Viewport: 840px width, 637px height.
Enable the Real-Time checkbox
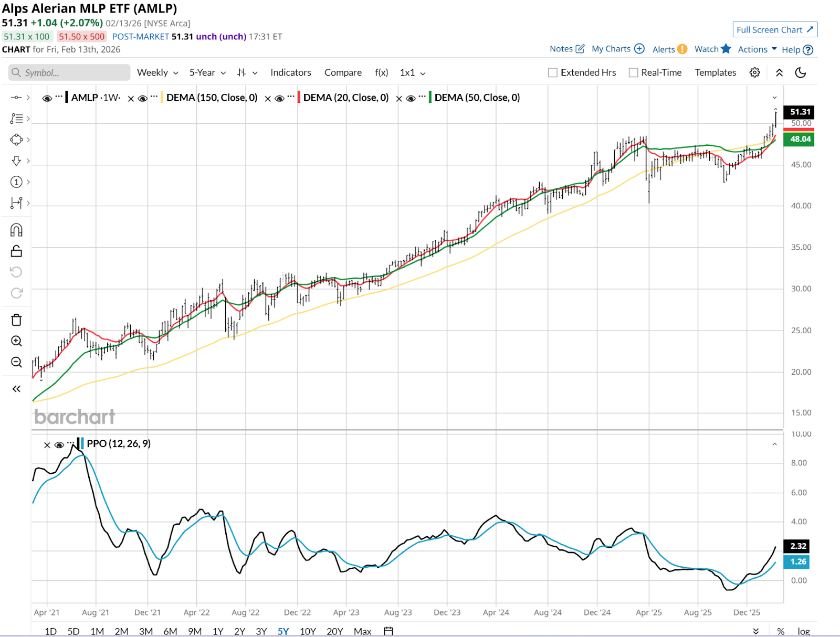pos(634,72)
